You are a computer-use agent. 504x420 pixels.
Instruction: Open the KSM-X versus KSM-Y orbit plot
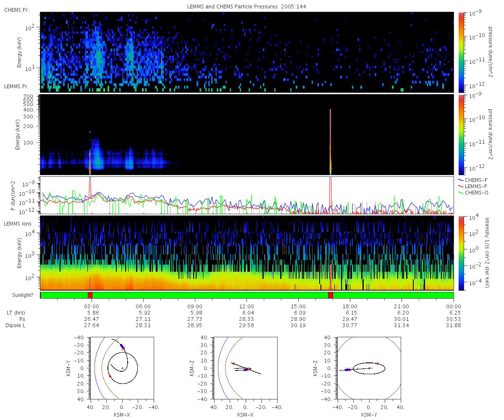coord(122,368)
